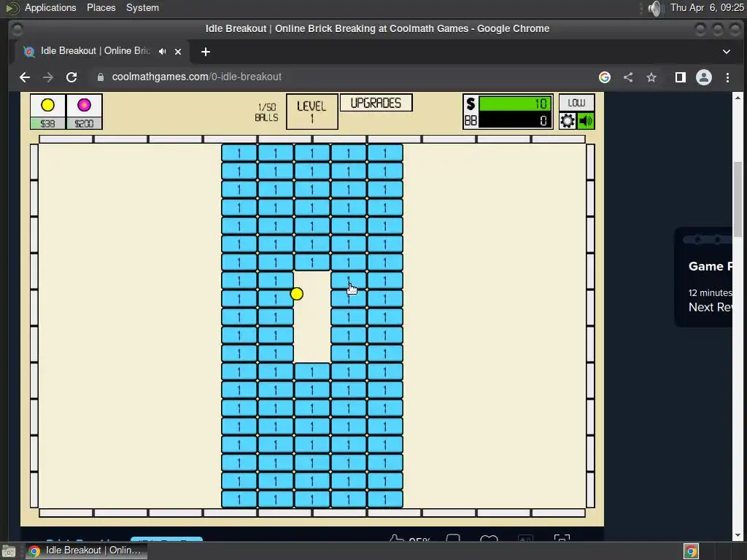747x560 pixels.
Task: Click the BB counter showing 0
Action: [515, 120]
